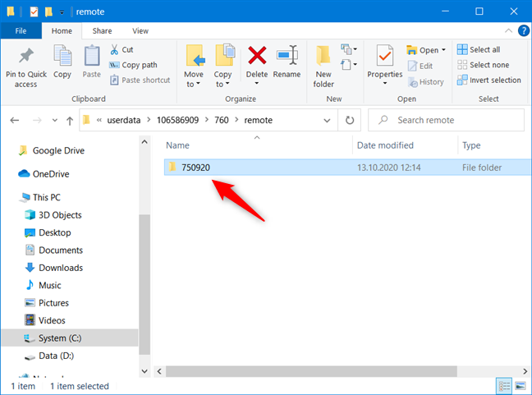
Task: Open the New item dropdown
Action: pyautogui.click(x=349, y=49)
